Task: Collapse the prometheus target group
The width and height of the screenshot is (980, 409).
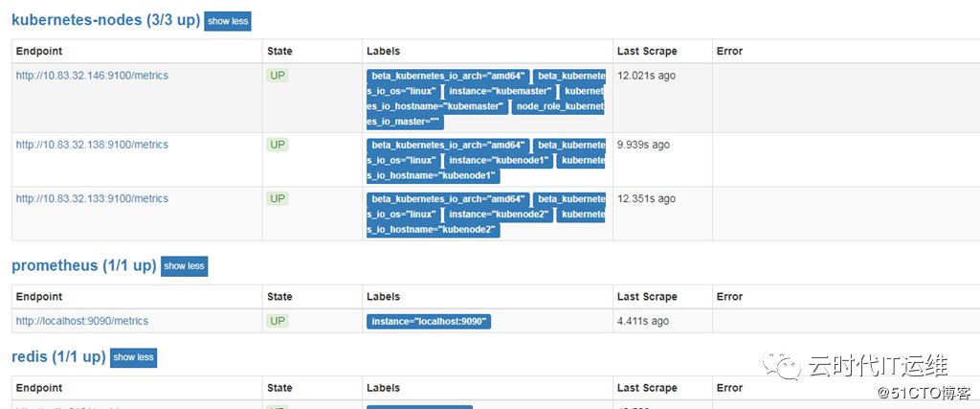Action: [x=184, y=266]
